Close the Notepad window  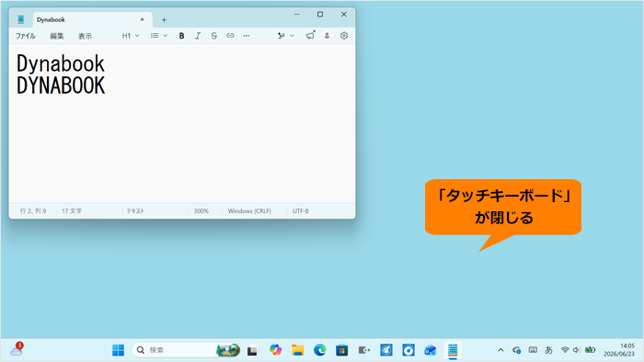344,15
